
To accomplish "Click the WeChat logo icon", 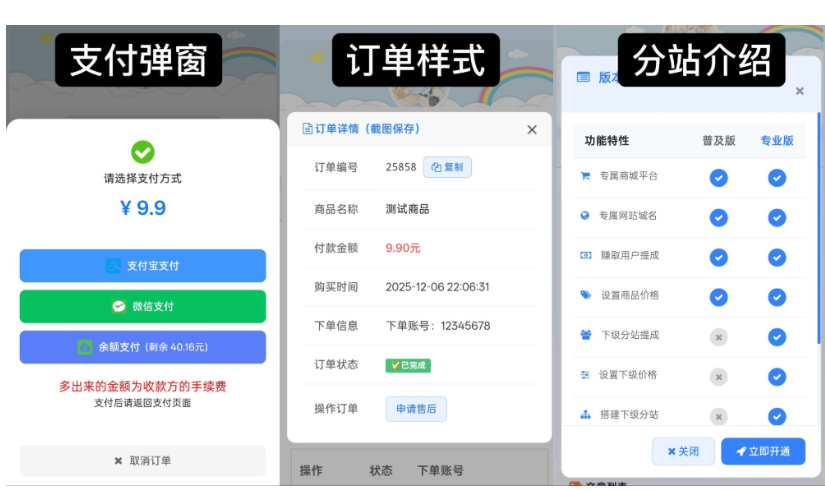I will click(119, 306).
